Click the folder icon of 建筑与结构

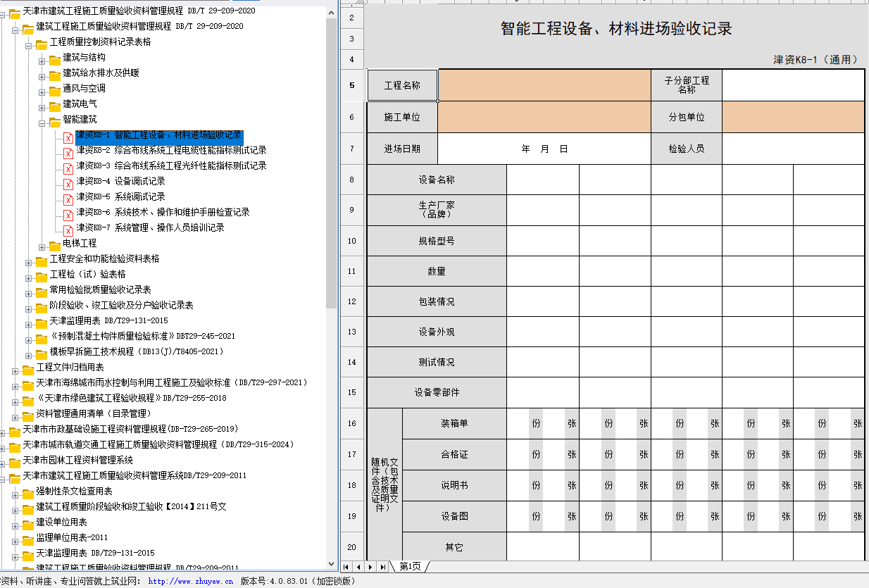pyautogui.click(x=54, y=59)
